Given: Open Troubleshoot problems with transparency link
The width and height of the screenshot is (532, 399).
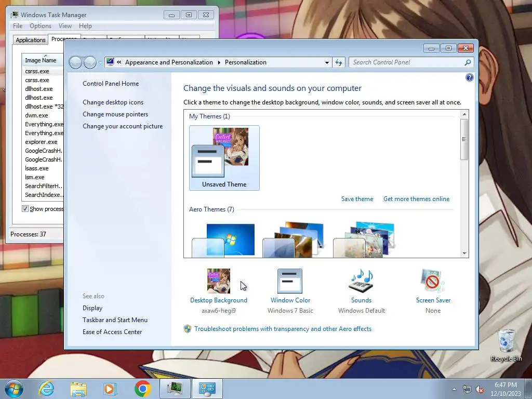Looking at the screenshot, I should 283,329.
